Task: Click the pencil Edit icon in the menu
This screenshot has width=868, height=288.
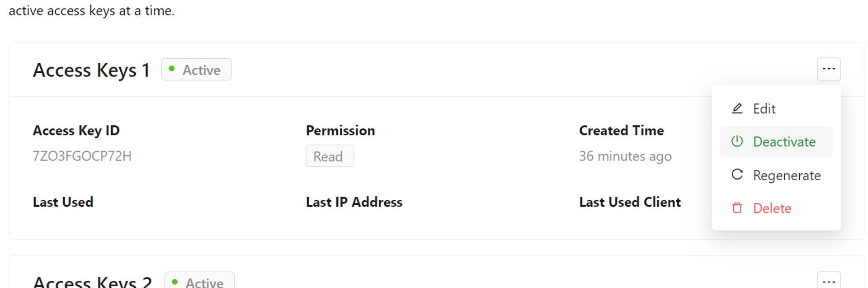Action: [x=737, y=108]
